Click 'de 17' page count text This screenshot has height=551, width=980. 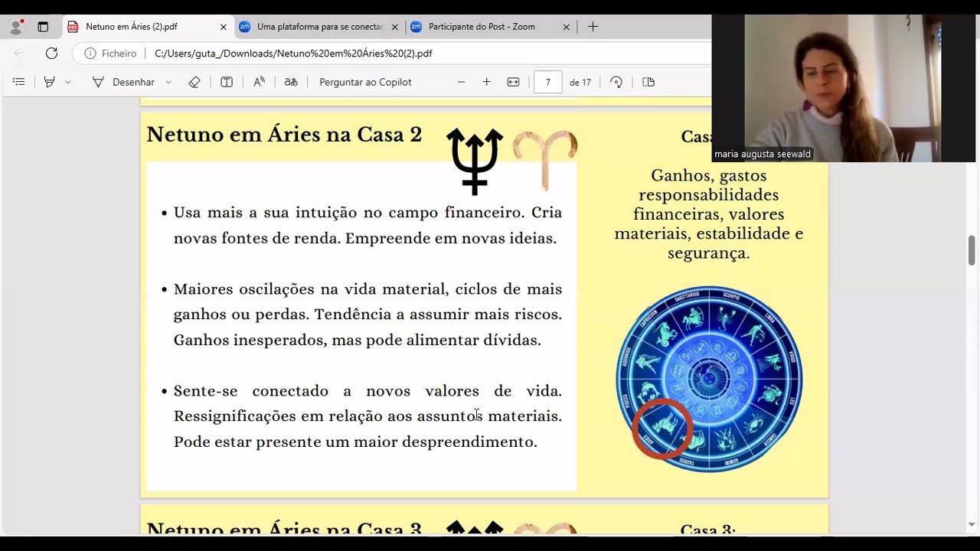580,83
